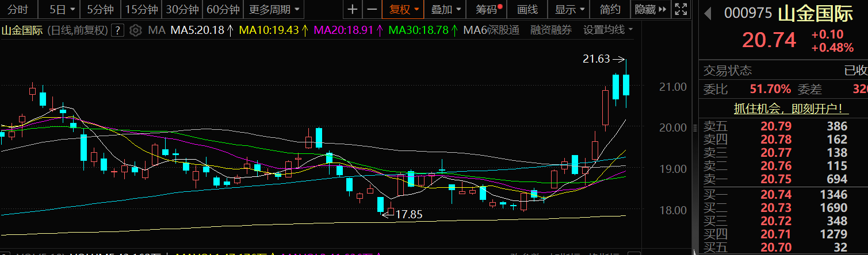Toggle 简约 simplified view mode

coord(610,9)
